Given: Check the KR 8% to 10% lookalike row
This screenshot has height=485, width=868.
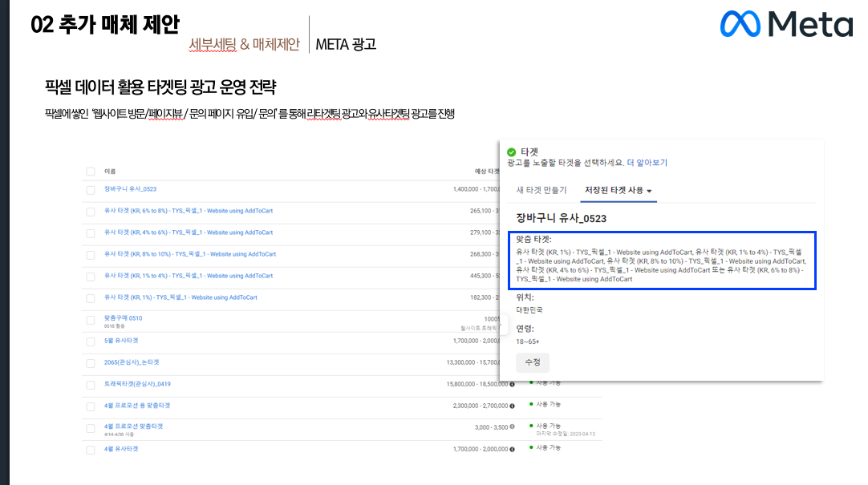Looking at the screenshot, I should [x=91, y=255].
